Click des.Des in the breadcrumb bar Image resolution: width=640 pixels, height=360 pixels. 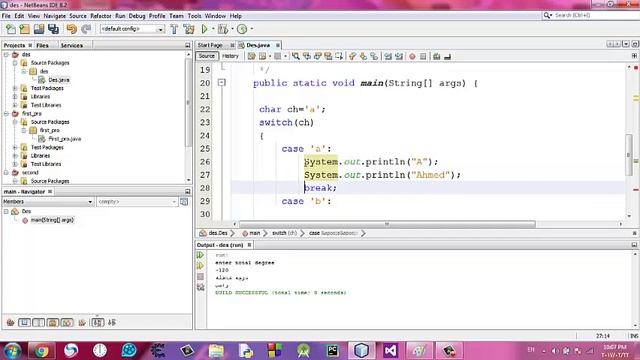click(218, 233)
